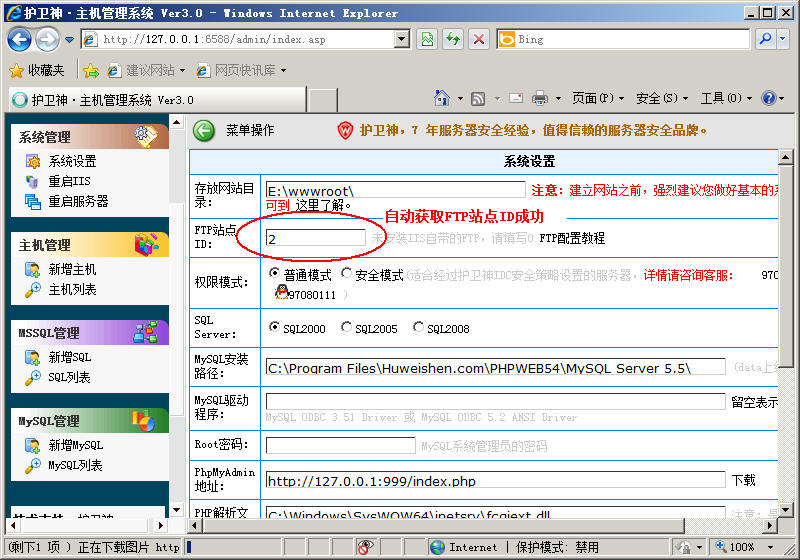
Task: Click the blue help question mark icon
Action: [x=768, y=98]
